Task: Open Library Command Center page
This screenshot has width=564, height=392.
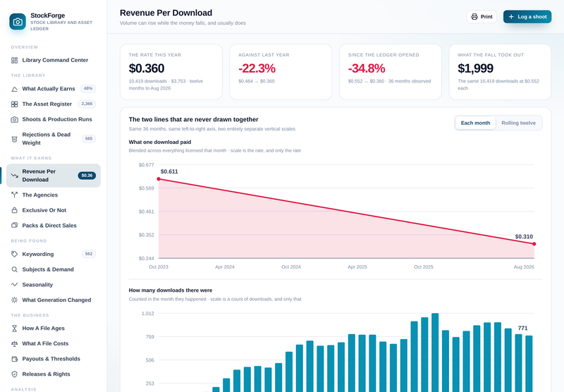Action: [54, 61]
